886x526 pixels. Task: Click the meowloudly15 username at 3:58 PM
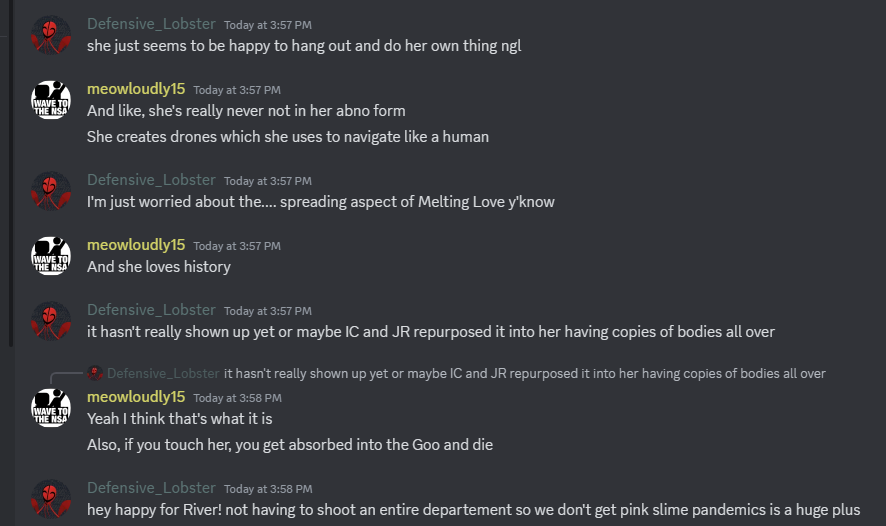pyautogui.click(x=136, y=397)
